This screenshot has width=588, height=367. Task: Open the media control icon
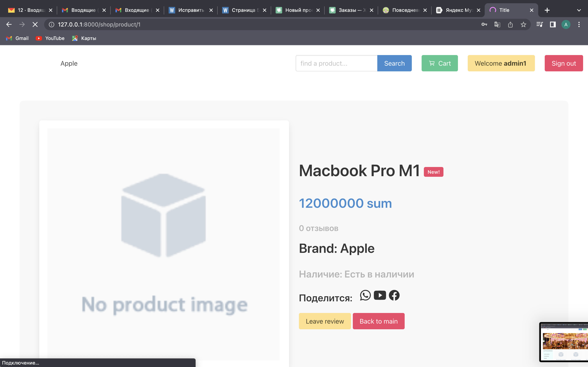coord(540,24)
